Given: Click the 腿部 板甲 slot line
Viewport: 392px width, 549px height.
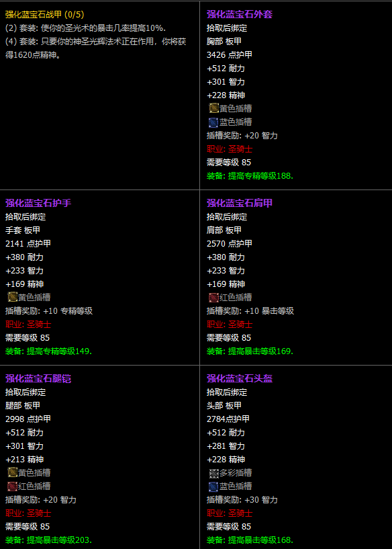Looking at the screenshot, I should click(x=23, y=406).
